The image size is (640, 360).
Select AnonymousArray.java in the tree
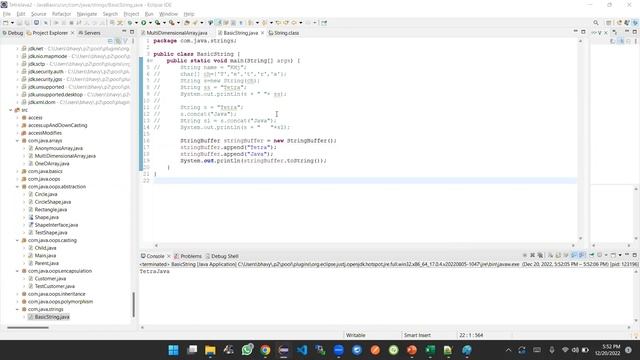[59, 149]
